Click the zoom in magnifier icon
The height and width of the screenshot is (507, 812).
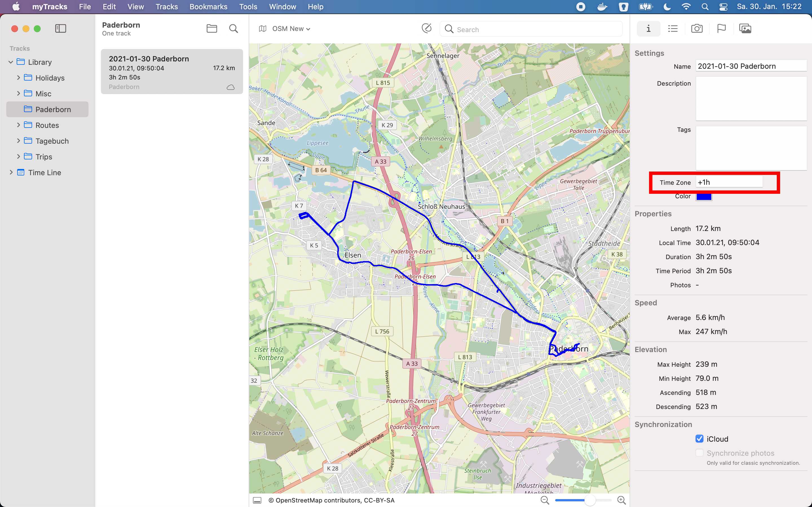(621, 500)
